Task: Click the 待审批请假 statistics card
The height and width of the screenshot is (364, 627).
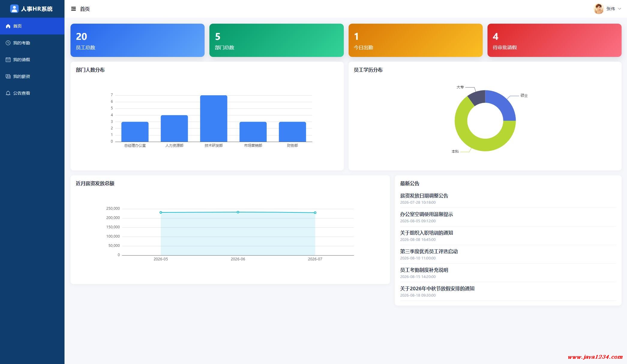Action: (554, 40)
